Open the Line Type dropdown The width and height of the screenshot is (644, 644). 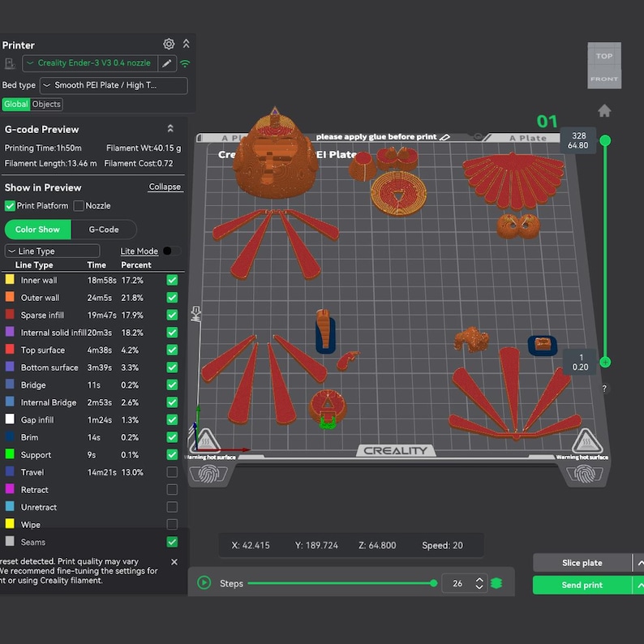point(52,251)
